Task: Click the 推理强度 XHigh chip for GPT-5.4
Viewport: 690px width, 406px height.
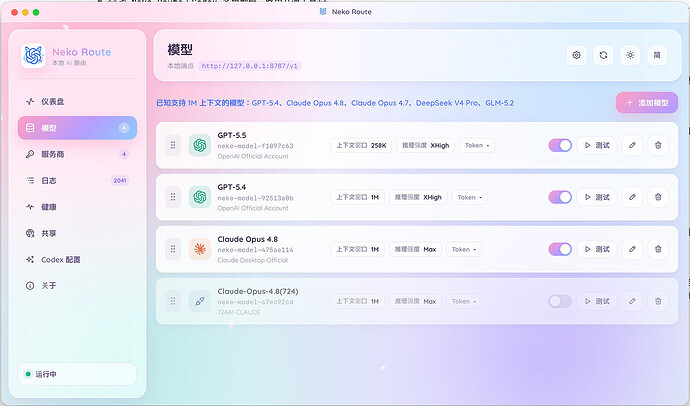Action: click(418, 197)
